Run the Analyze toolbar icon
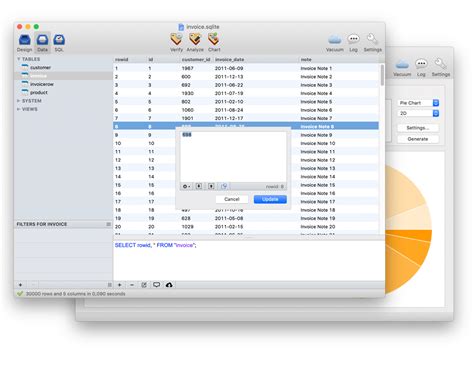The image size is (474, 374). [x=195, y=39]
